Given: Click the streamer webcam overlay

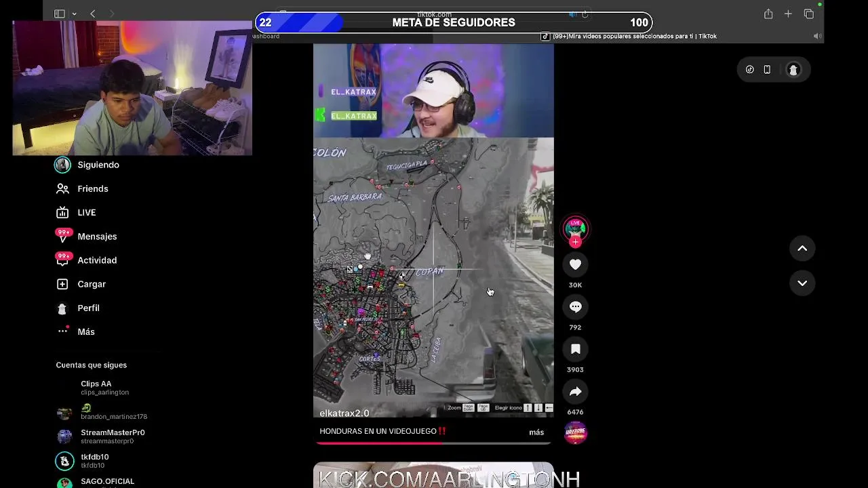Looking at the screenshot, I should click(x=132, y=88).
